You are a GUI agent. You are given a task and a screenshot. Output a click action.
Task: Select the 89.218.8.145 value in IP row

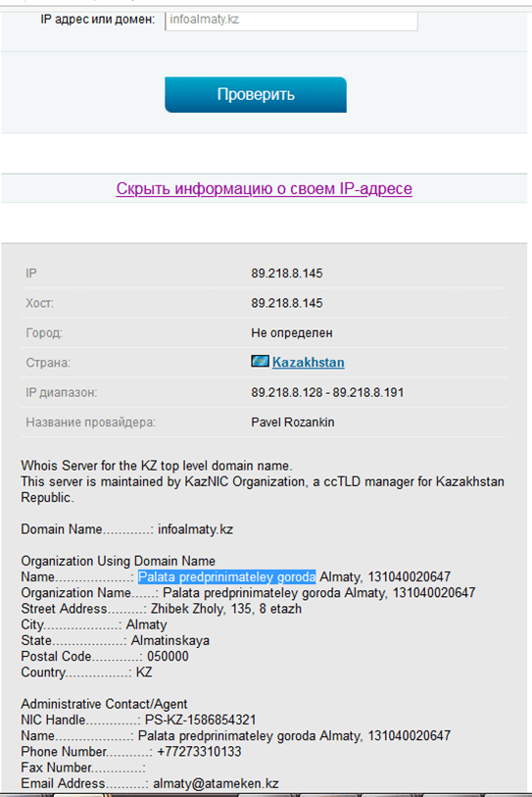pyautogui.click(x=287, y=274)
